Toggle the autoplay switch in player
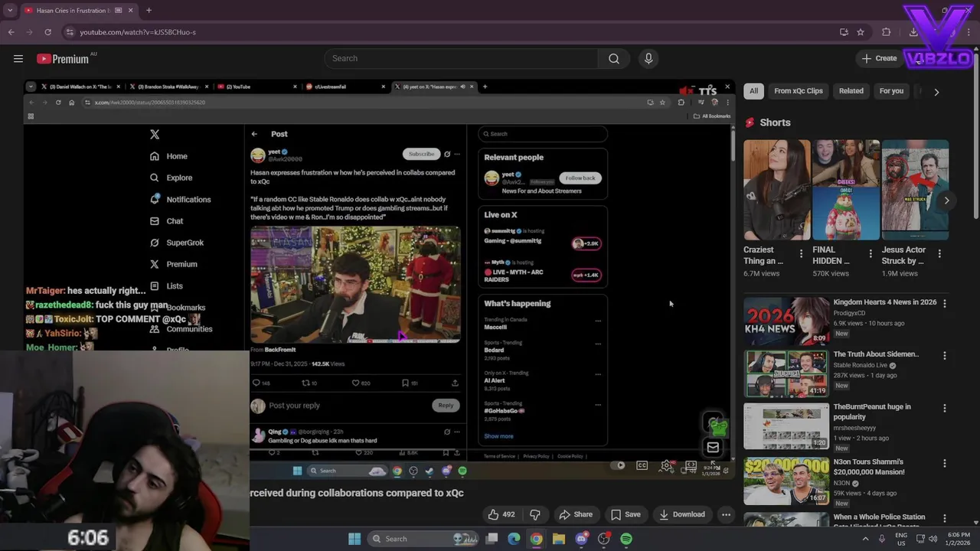The height and width of the screenshot is (551, 980). 619,465
